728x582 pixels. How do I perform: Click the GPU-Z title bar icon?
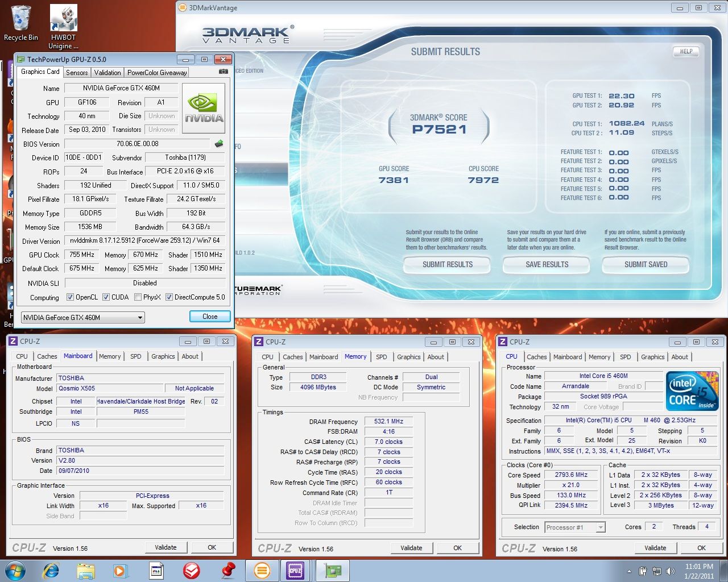[x=21, y=59]
